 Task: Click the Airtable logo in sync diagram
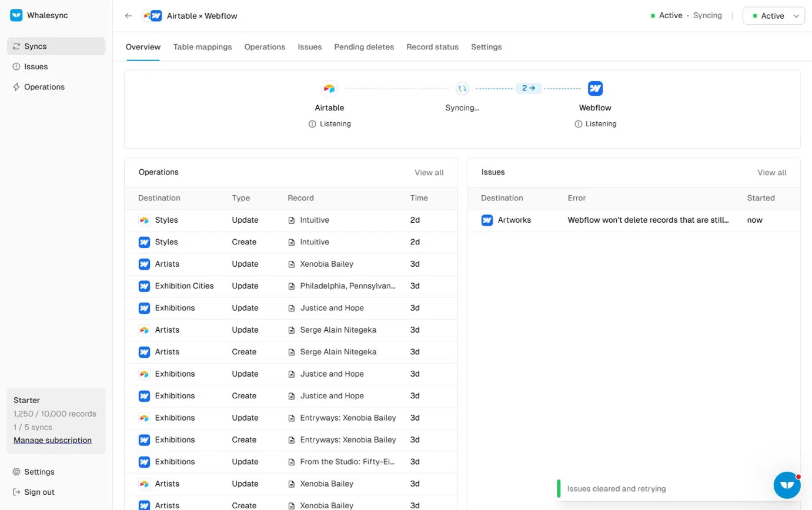point(329,89)
